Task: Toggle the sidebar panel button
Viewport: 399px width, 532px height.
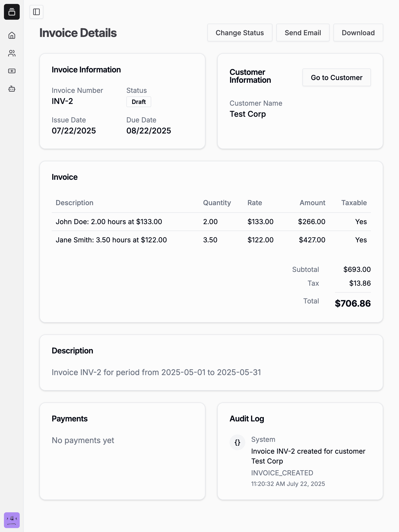Action: (36, 12)
